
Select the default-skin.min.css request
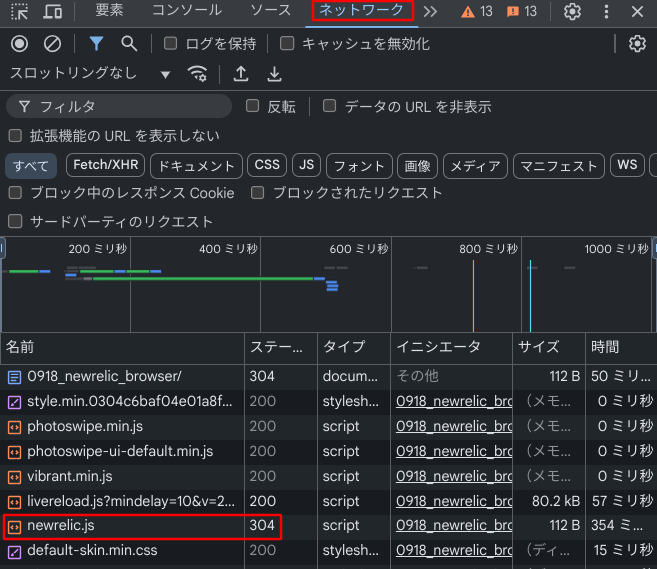[328, 551]
